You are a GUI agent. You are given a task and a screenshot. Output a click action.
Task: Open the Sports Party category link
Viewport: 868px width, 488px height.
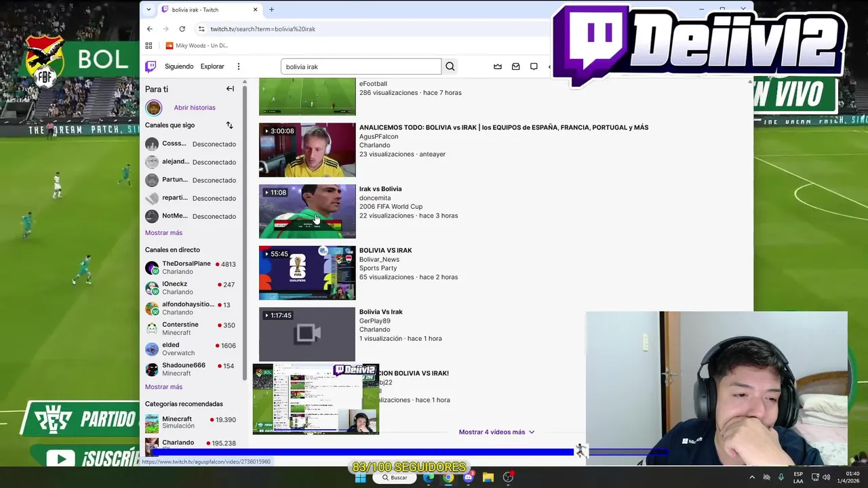pos(378,268)
